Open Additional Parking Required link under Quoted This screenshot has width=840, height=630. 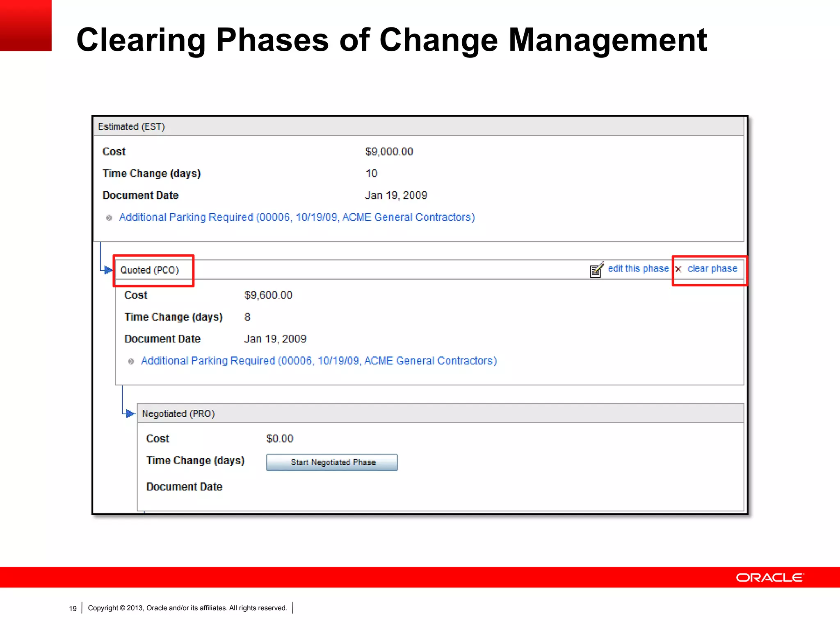(319, 361)
